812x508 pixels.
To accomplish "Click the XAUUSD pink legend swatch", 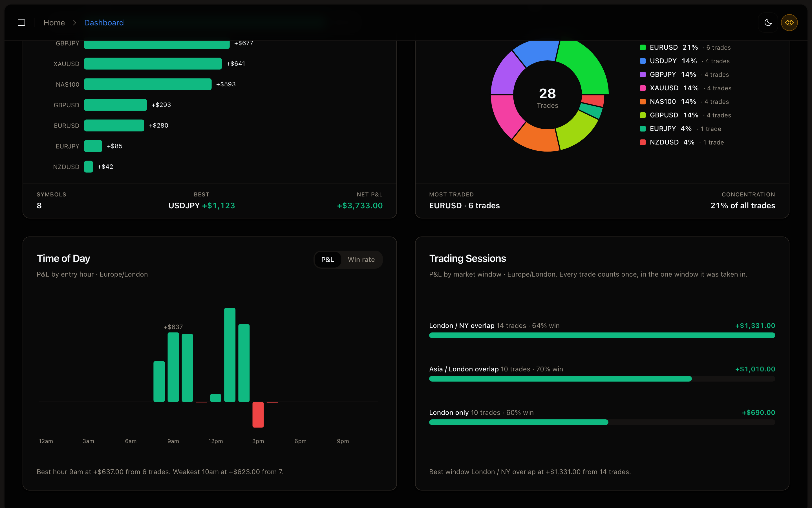I will 643,88.
